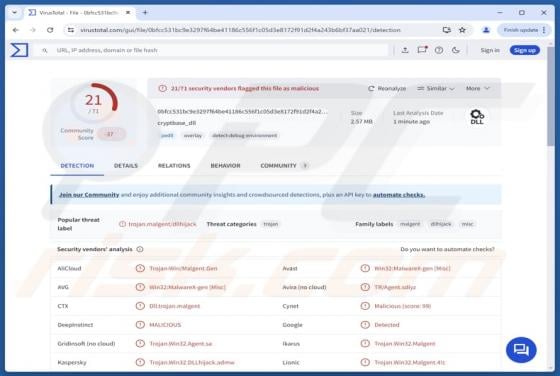Bookmark page with star icon
This screenshot has height=376, width=560.
tap(462, 30)
